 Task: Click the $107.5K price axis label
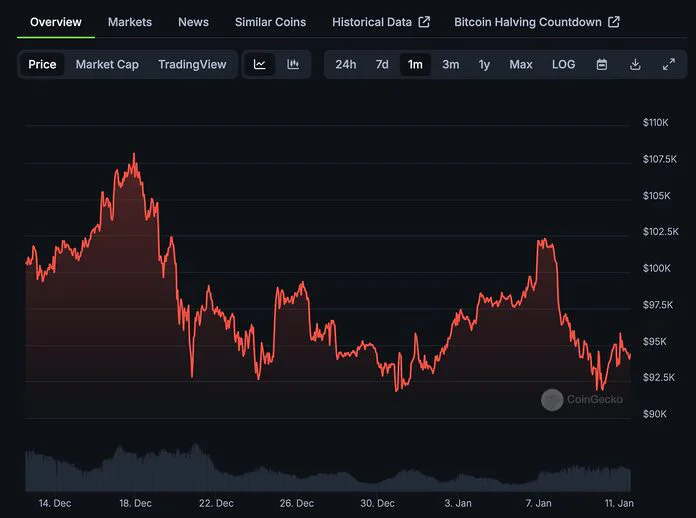pyautogui.click(x=660, y=159)
